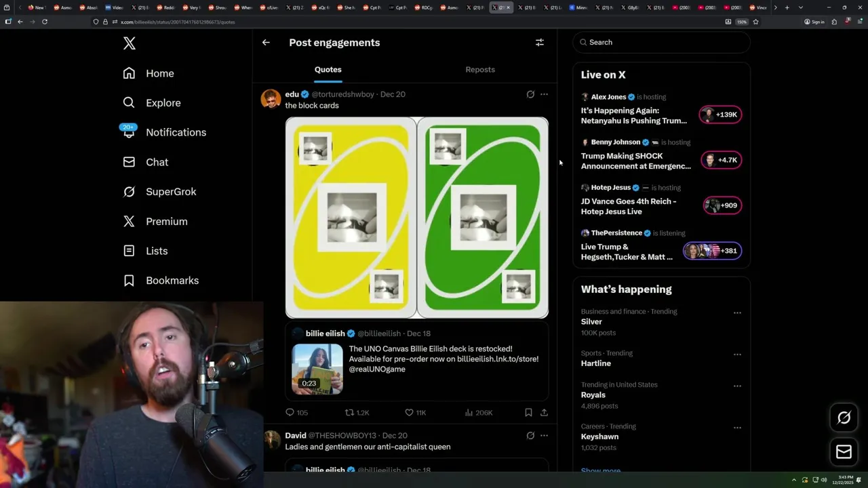
Task: Open more options on David's post
Action: point(544,435)
